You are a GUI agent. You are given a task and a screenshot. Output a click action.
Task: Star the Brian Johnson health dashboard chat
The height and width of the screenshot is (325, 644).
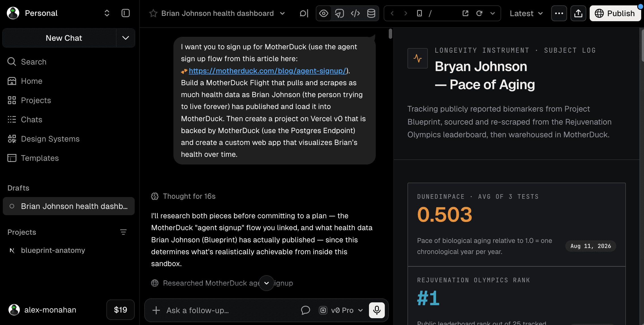point(153,13)
